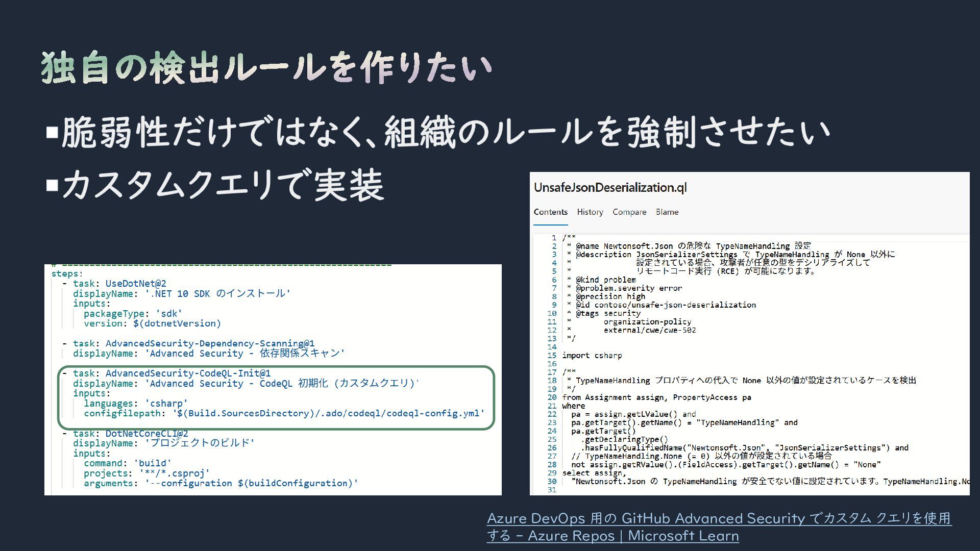Switch to the Blame tab
The height and width of the screenshot is (551, 980).
[667, 212]
